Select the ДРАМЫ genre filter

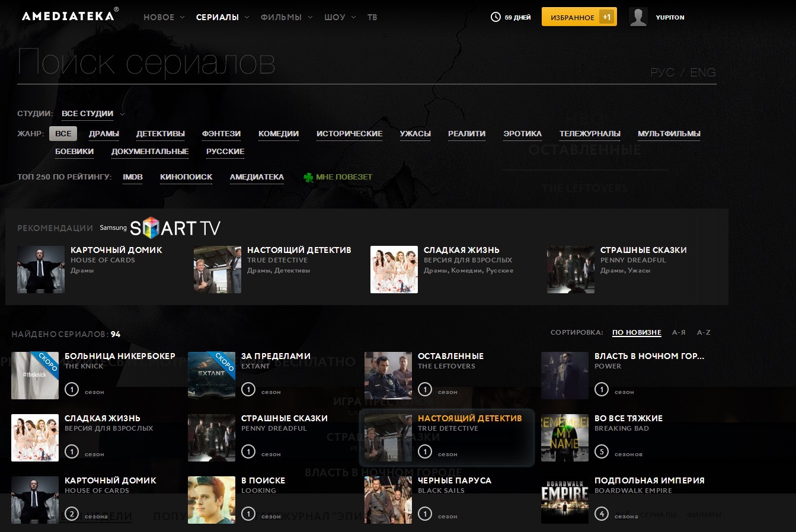(x=104, y=133)
